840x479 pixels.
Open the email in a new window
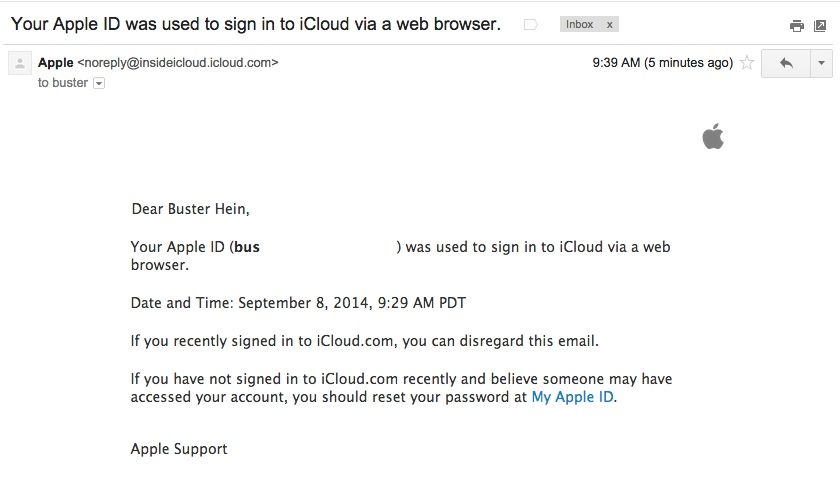coord(819,26)
